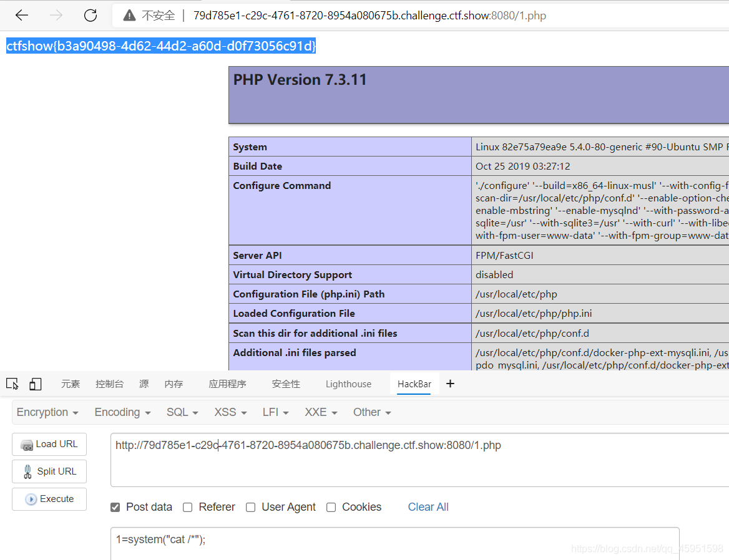Click the Server API row label
Image resolution: width=729 pixels, height=560 pixels.
click(x=257, y=256)
